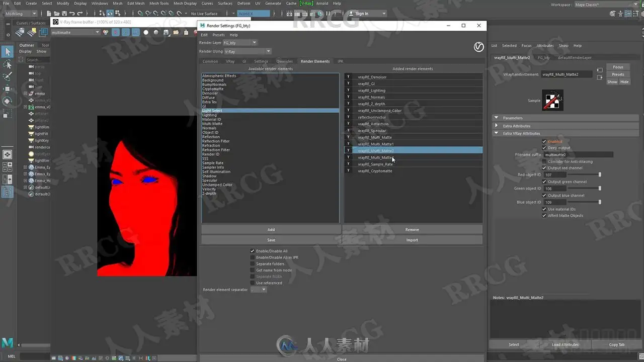Image resolution: width=644 pixels, height=362 pixels.
Task: Click the alpha white circle icon in frame buffer
Action: click(146, 32)
